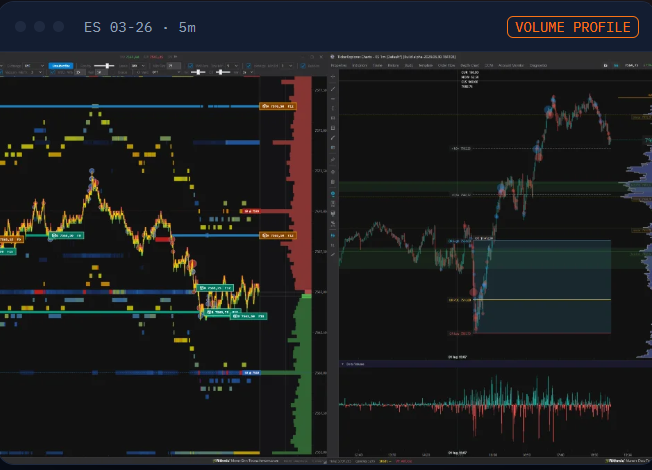Click the upper orange price label on left chart
This screenshot has height=470, width=652.
[278, 106]
